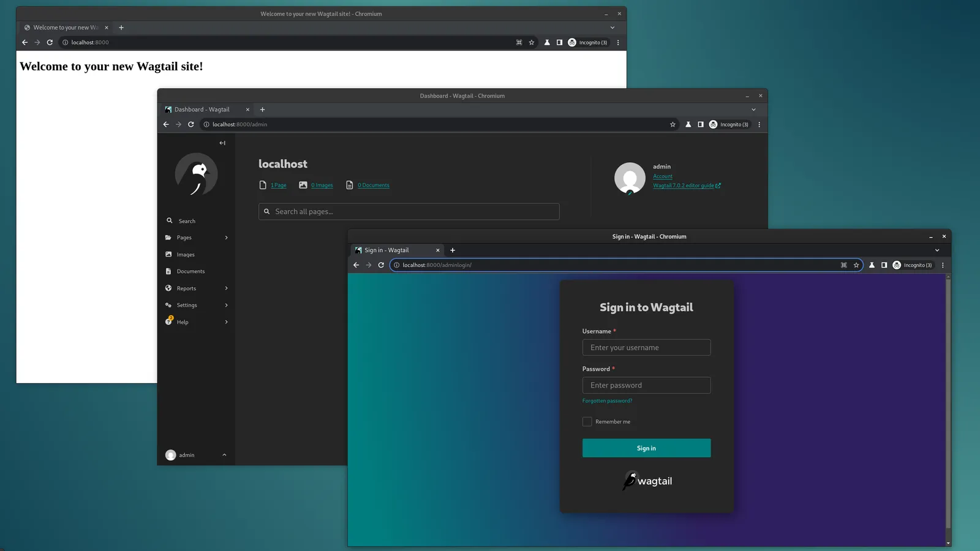Open tab search dropdown in Dashboard window
This screenshot has height=551, width=980.
click(x=753, y=110)
